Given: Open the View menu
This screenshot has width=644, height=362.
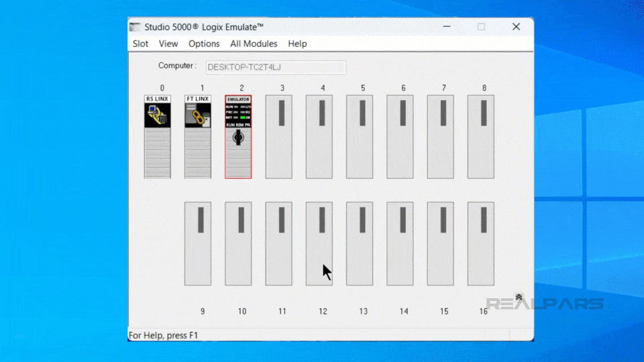Looking at the screenshot, I should pos(168,44).
